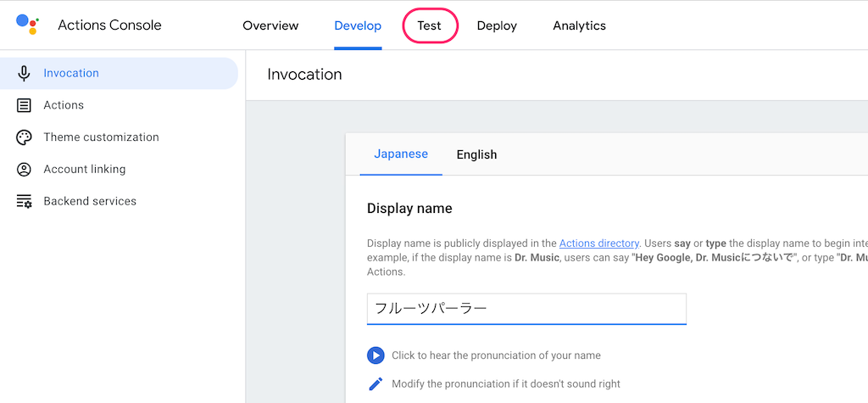Image resolution: width=868 pixels, height=403 pixels.
Task: Switch to the English language tab
Action: point(476,154)
